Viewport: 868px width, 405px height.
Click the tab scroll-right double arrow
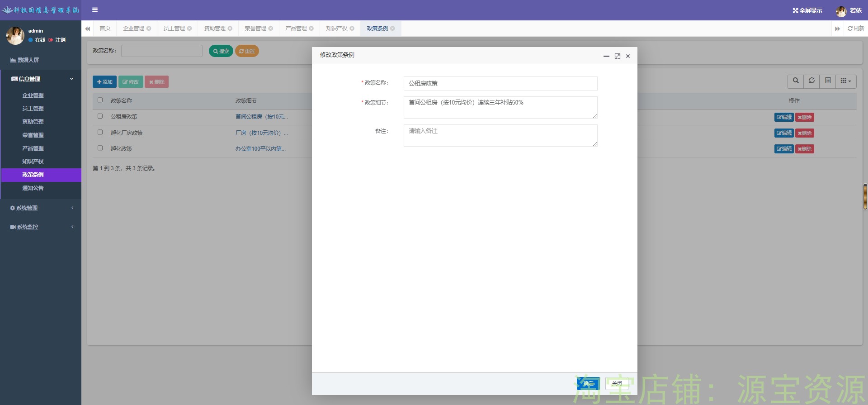837,29
